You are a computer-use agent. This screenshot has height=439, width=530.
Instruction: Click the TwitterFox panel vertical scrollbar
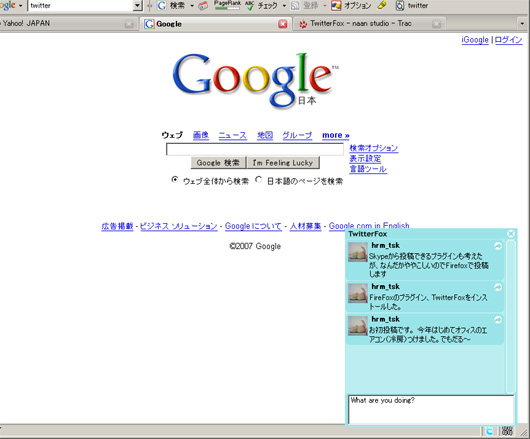point(511,316)
